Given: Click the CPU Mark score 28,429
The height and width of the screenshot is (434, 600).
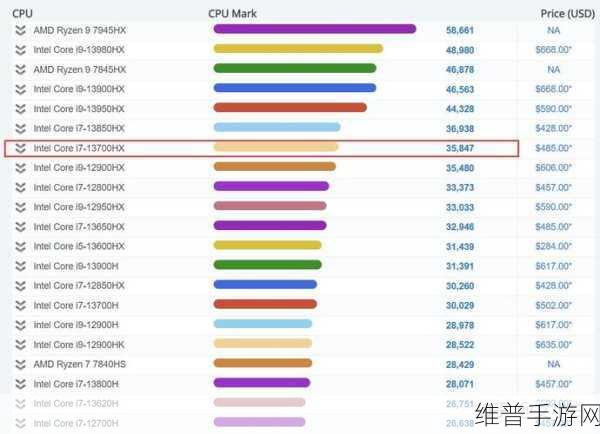Looking at the screenshot, I should [460, 364].
